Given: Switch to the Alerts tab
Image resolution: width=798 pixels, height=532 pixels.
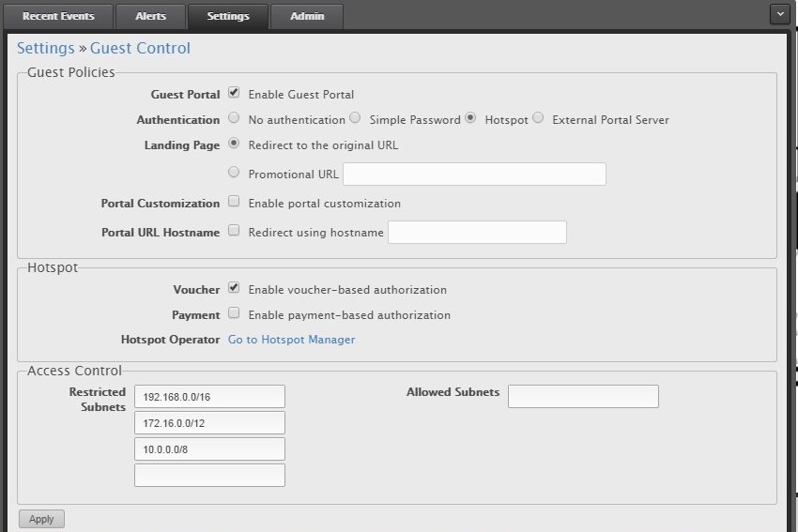Looking at the screenshot, I should pos(150,16).
